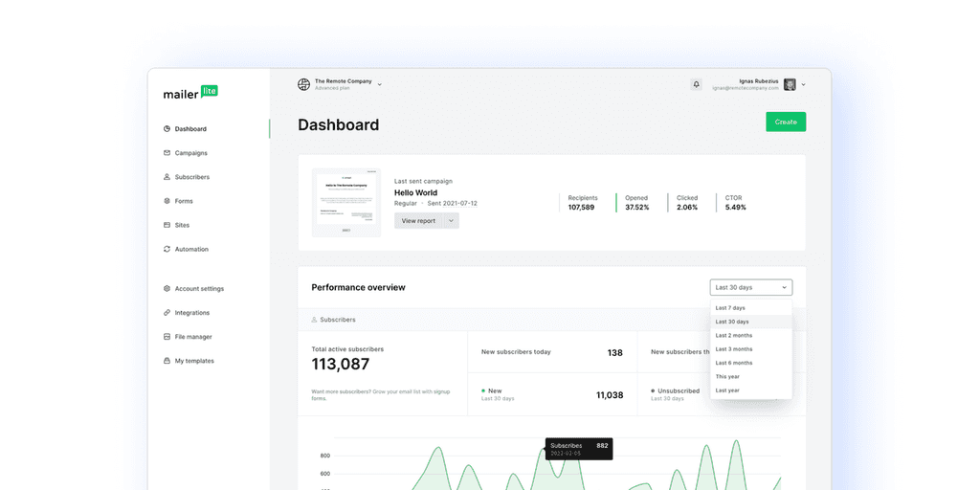Click the green Create button
Screen dimensions: 980x490
(786, 122)
